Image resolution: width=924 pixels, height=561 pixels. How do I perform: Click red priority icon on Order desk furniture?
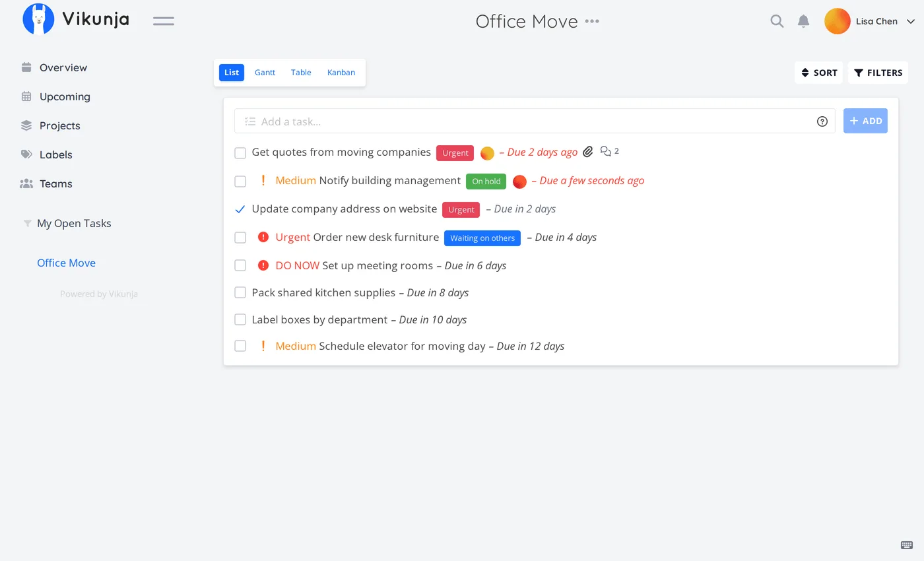[x=263, y=237]
